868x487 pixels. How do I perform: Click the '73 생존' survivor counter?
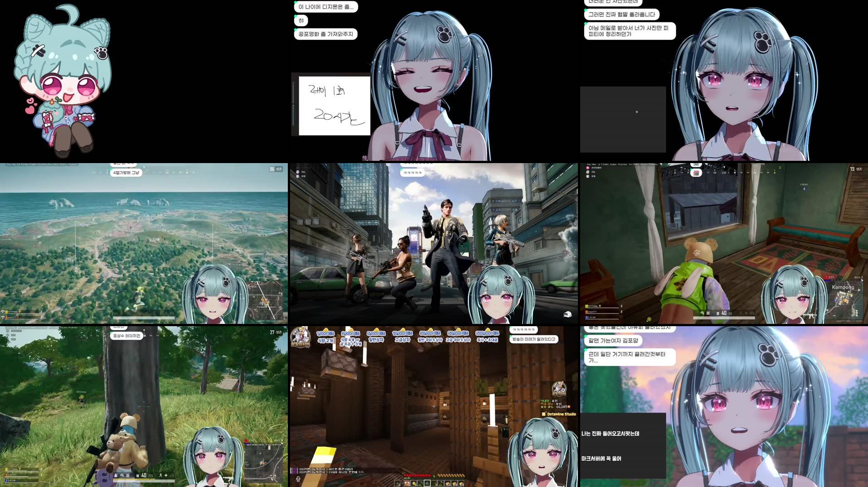(856, 169)
